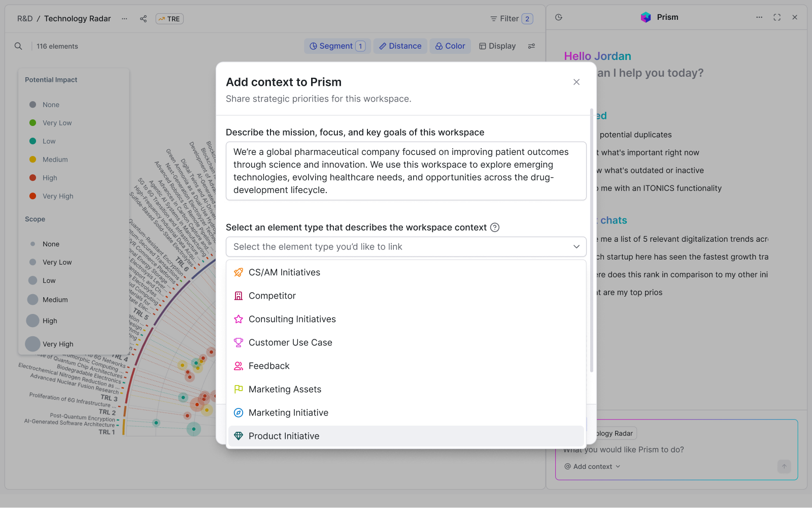Open the Prism panel more options menu
This screenshot has height=508, width=812.
pyautogui.click(x=759, y=17)
